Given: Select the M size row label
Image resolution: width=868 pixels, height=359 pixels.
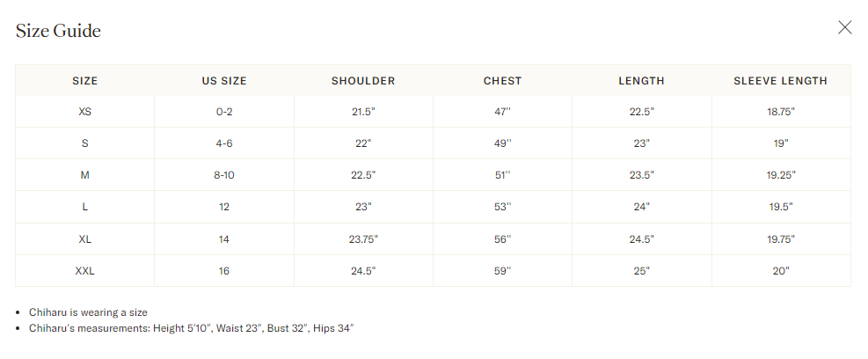Looking at the screenshot, I should pyautogui.click(x=84, y=175).
